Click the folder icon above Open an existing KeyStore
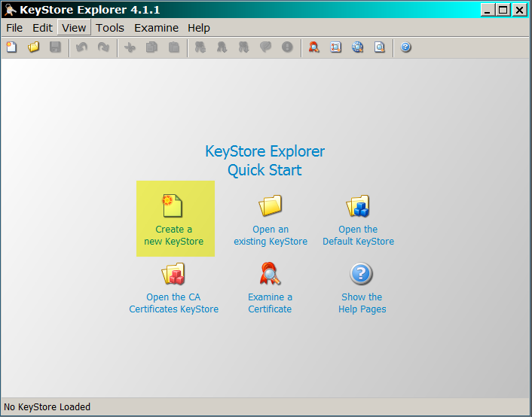 [x=271, y=205]
